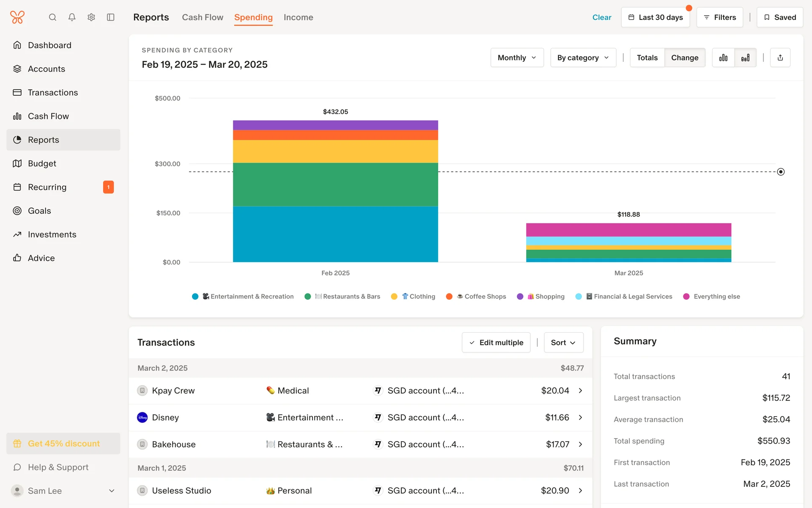The image size is (812, 508).
Task: Open the search icon in top bar
Action: click(x=52, y=17)
